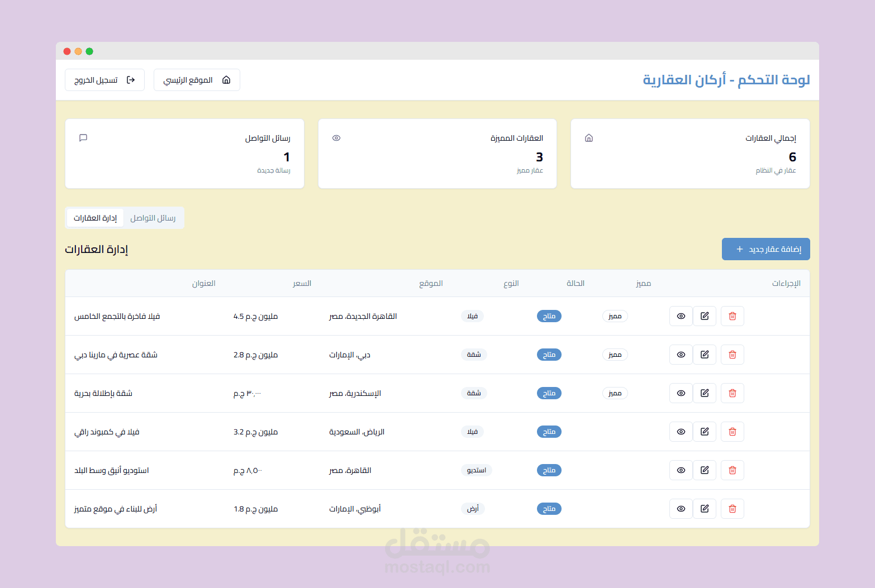Edit the استوديو أنيق وسط البلد listing
Image resolution: width=875 pixels, height=588 pixels.
click(705, 470)
